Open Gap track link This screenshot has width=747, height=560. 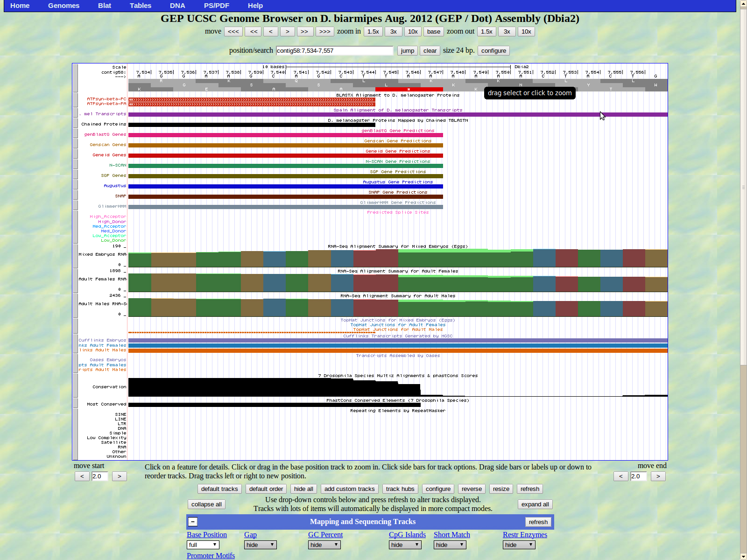250,535
